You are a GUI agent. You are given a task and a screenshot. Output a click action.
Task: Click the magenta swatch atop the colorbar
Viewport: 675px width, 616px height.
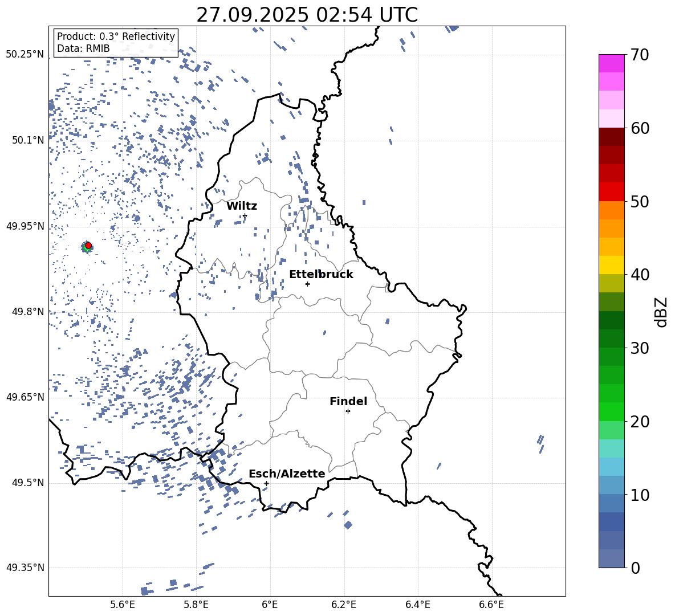coord(611,64)
